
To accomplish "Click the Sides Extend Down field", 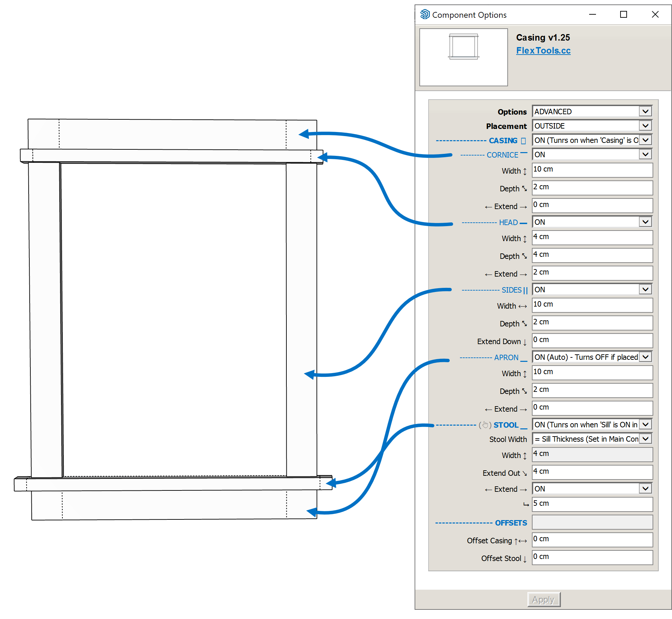I will pos(592,340).
